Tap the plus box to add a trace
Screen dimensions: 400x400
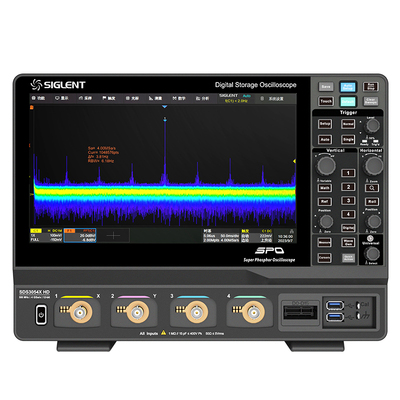pos(113,236)
